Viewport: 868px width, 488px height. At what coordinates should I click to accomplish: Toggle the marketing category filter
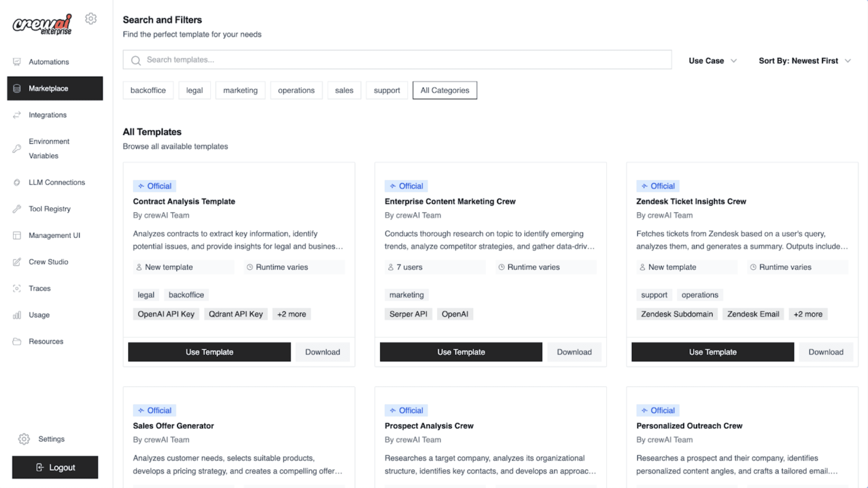(240, 90)
